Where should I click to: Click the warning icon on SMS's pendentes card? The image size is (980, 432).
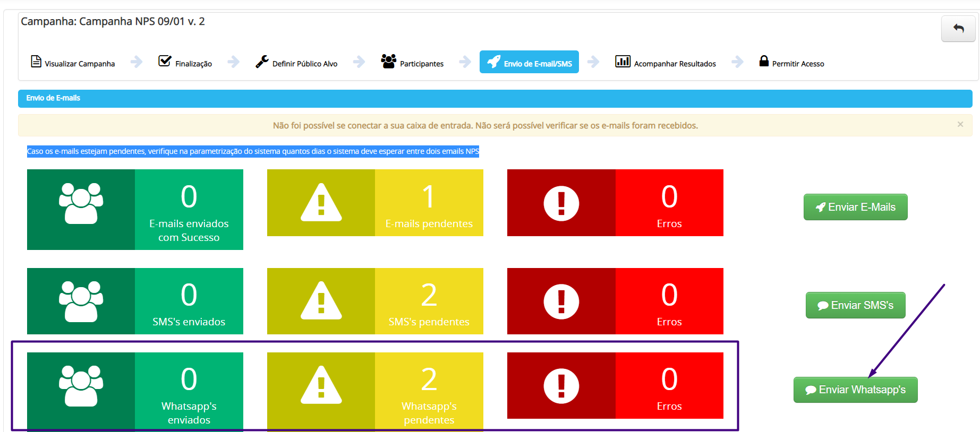(321, 300)
